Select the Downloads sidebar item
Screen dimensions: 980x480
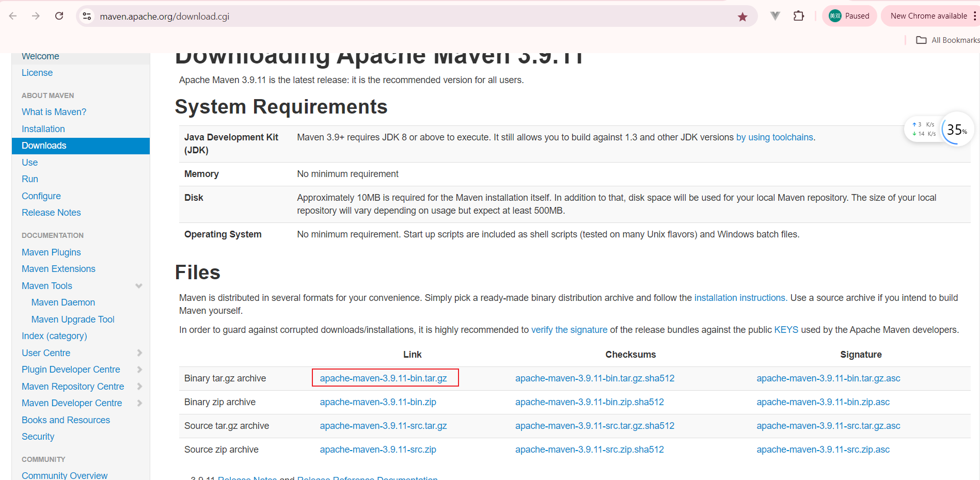click(81, 146)
